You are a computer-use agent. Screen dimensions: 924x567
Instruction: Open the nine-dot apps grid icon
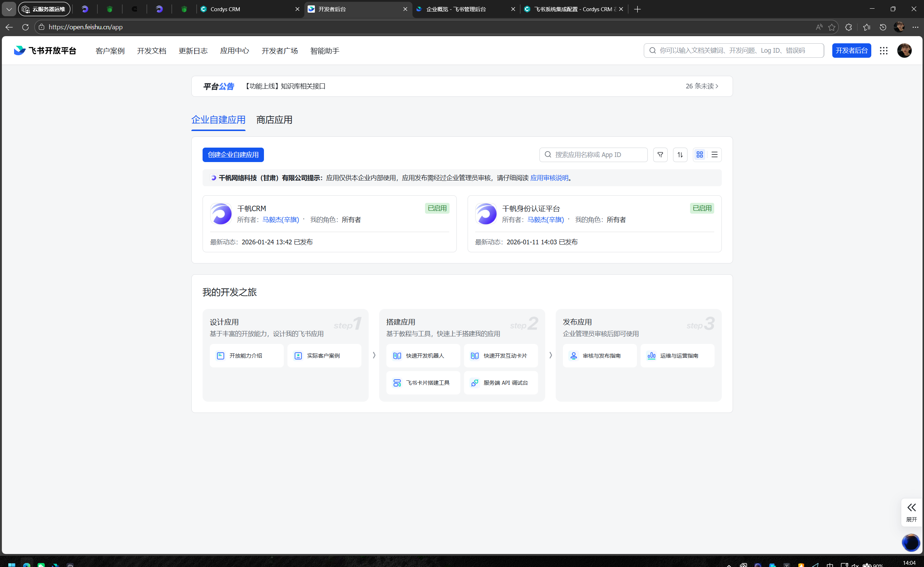[884, 51]
